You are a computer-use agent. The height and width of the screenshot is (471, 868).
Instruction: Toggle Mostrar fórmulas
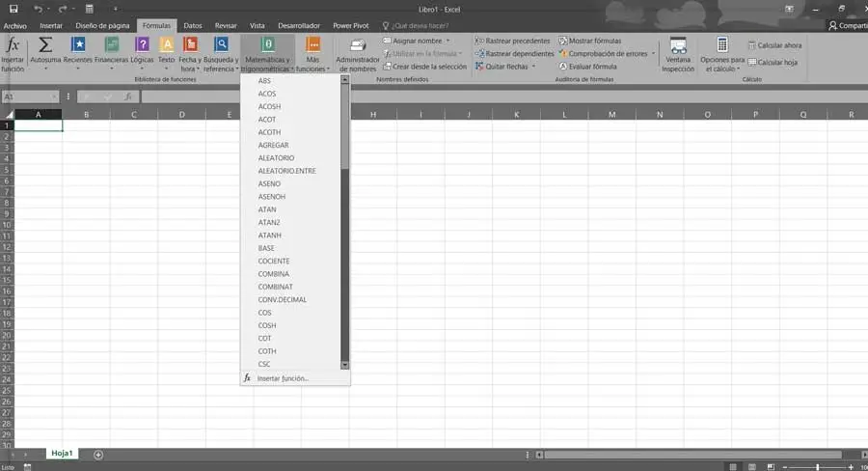pyautogui.click(x=589, y=41)
